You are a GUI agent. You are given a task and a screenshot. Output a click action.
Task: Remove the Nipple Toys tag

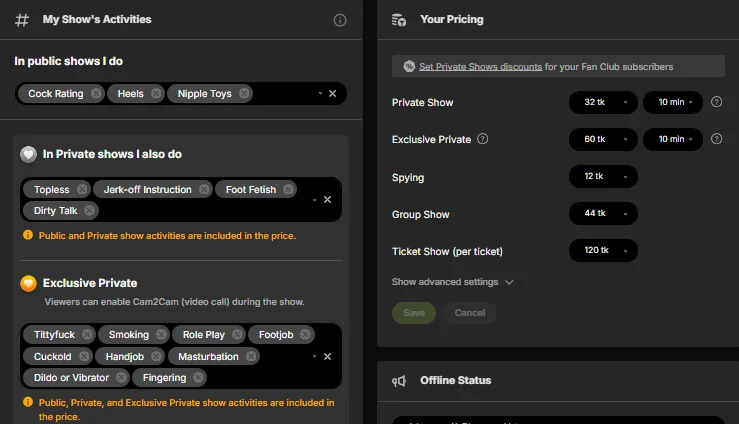click(x=241, y=94)
